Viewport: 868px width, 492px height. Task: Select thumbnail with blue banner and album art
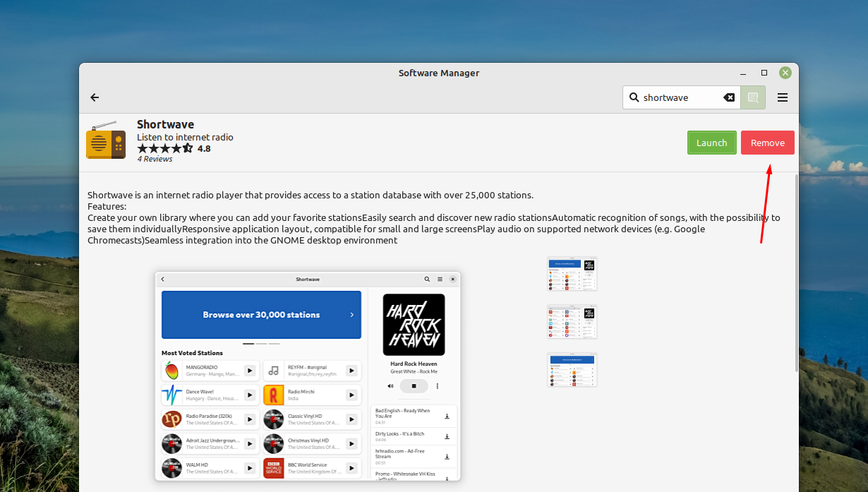click(x=572, y=274)
